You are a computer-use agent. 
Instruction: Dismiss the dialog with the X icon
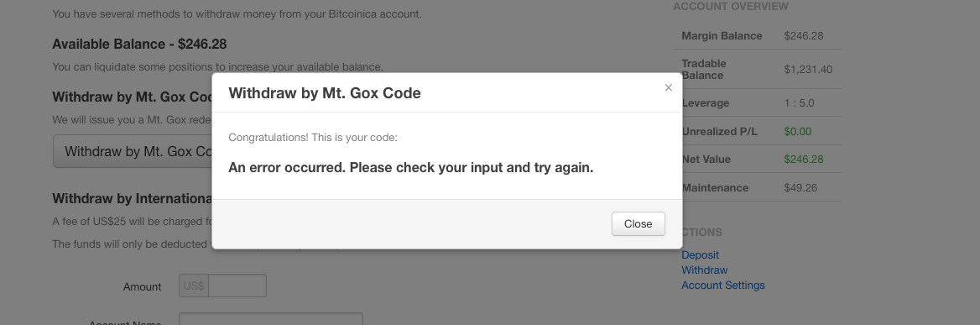(x=668, y=87)
